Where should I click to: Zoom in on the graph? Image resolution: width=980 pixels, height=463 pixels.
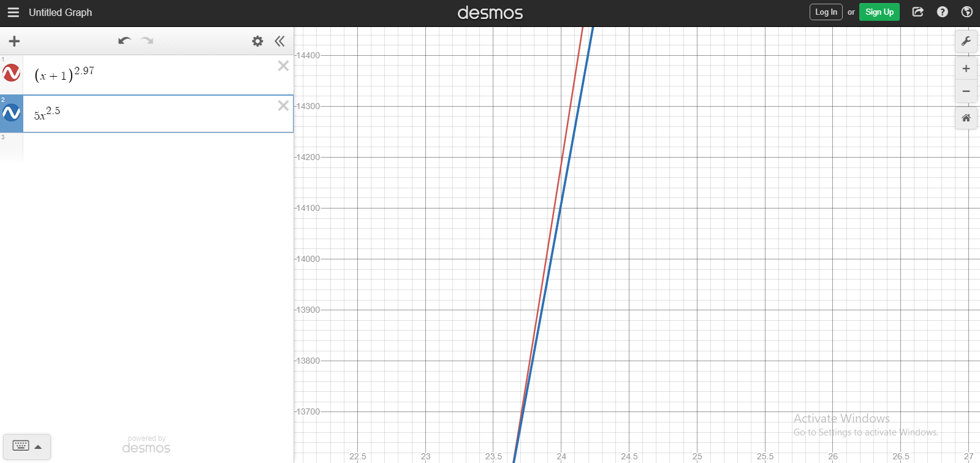pos(966,69)
